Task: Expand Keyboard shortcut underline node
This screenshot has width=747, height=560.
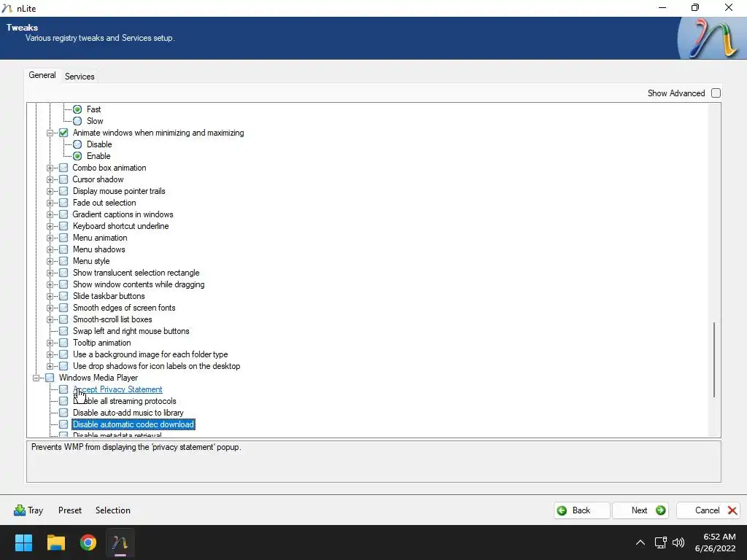Action: coord(50,226)
